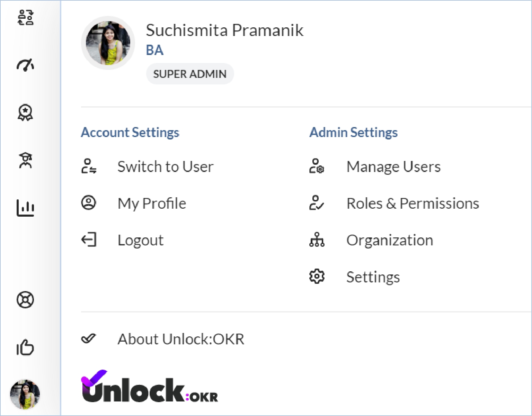Click Suchismita Pramanik's large profile photo
This screenshot has height=416, width=532.
(x=108, y=43)
